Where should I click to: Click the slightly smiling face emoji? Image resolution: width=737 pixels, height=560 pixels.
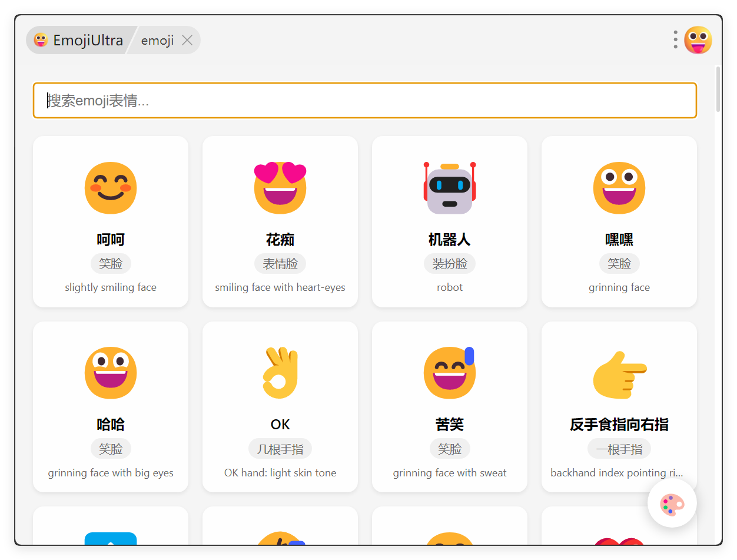click(111, 188)
